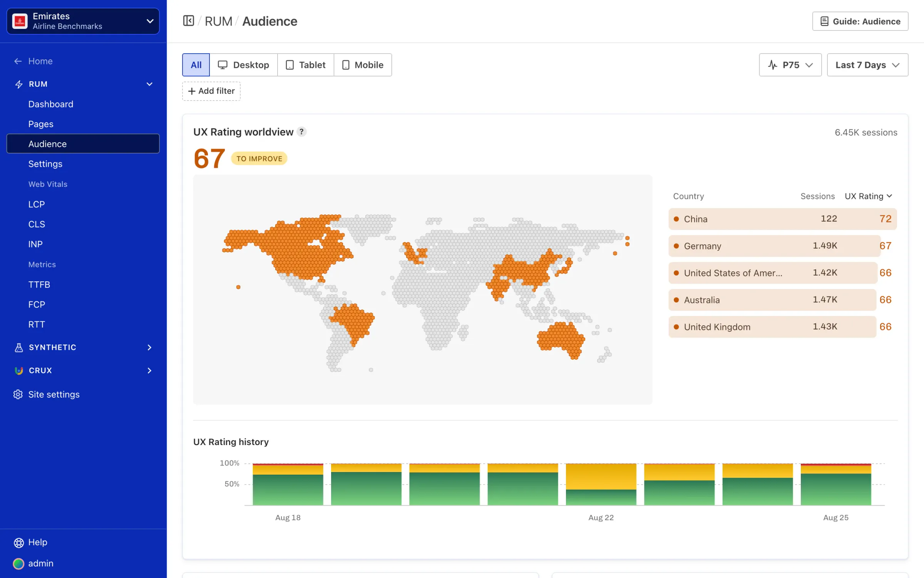Click the Aug 22 history bar
The height and width of the screenshot is (578, 924).
(601, 484)
